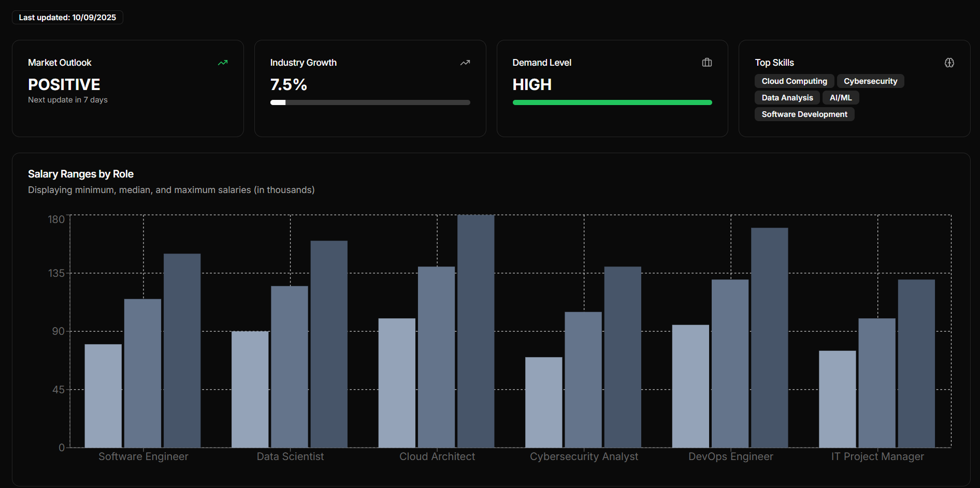980x488 pixels.
Task: Click the Industry Growth progress bar
Action: point(370,102)
